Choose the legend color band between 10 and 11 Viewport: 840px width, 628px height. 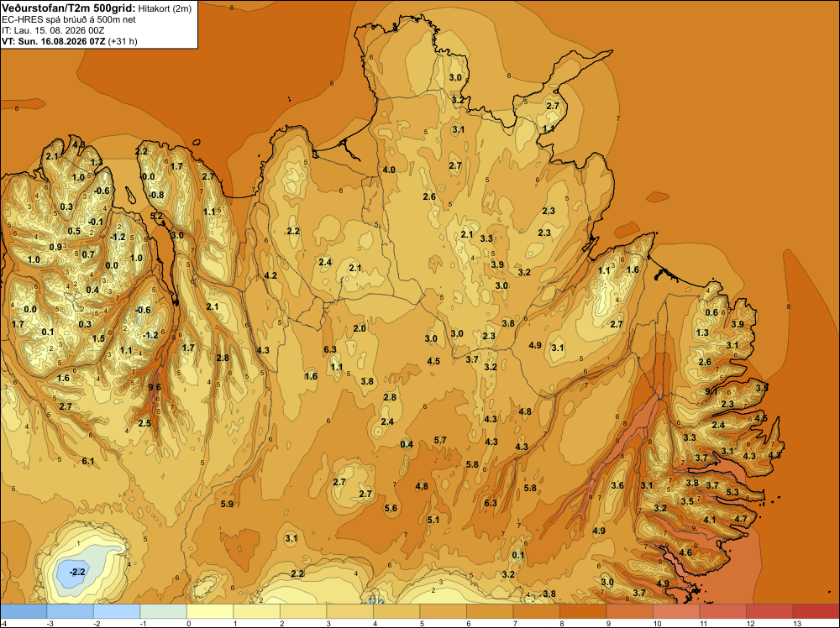(676, 611)
